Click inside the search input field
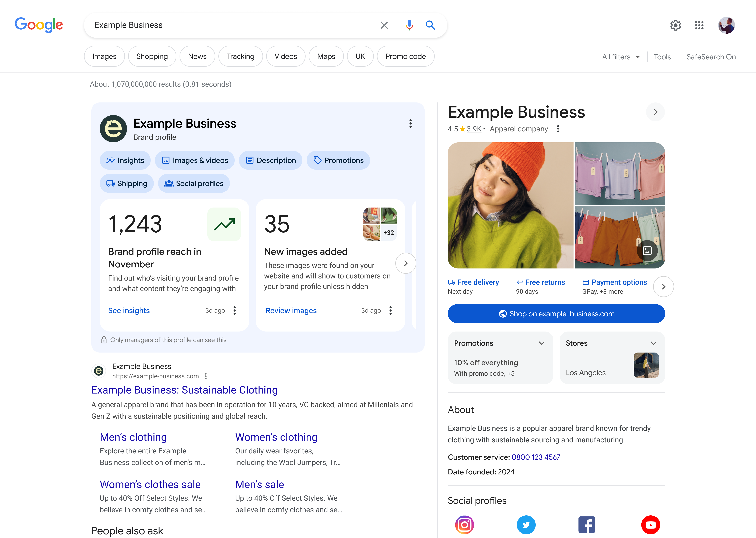The height and width of the screenshot is (538, 756). point(232,25)
